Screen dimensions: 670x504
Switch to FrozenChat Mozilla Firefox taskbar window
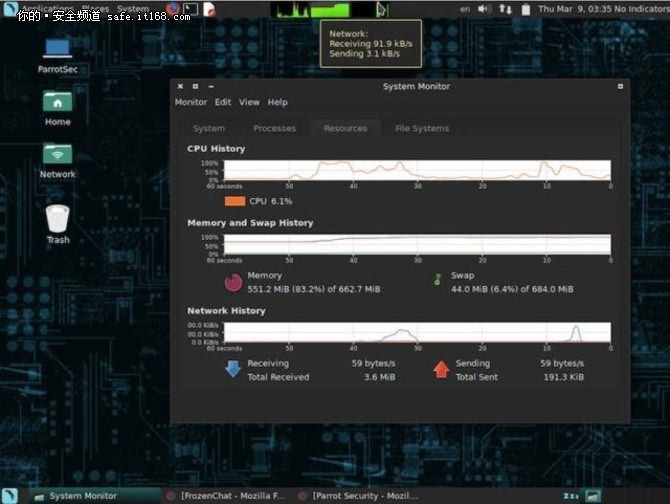pyautogui.click(x=226, y=495)
